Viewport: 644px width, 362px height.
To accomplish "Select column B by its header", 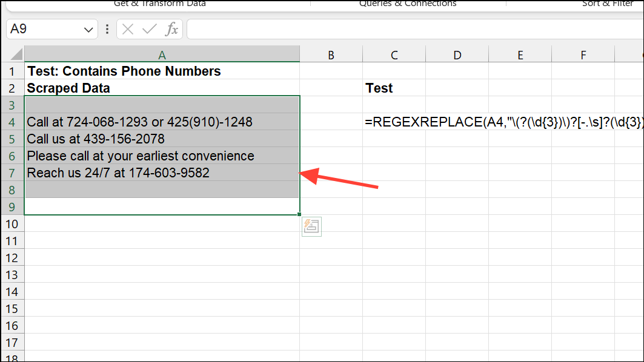I will point(331,54).
